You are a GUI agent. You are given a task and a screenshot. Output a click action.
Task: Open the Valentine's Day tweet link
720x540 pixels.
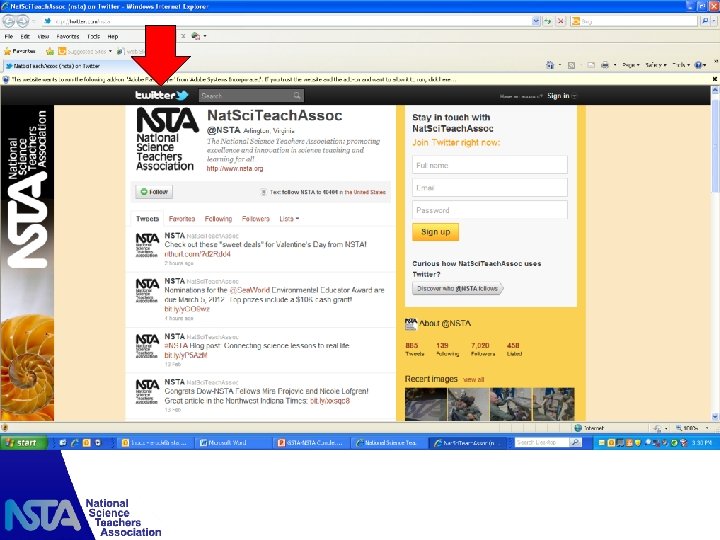tap(197, 254)
